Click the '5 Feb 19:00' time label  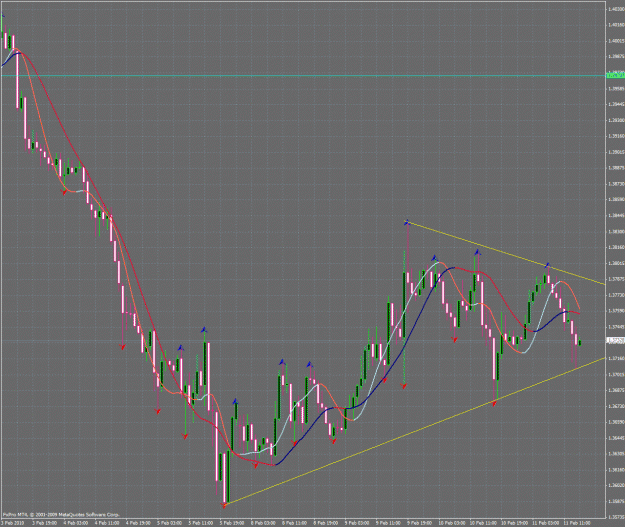232,523
